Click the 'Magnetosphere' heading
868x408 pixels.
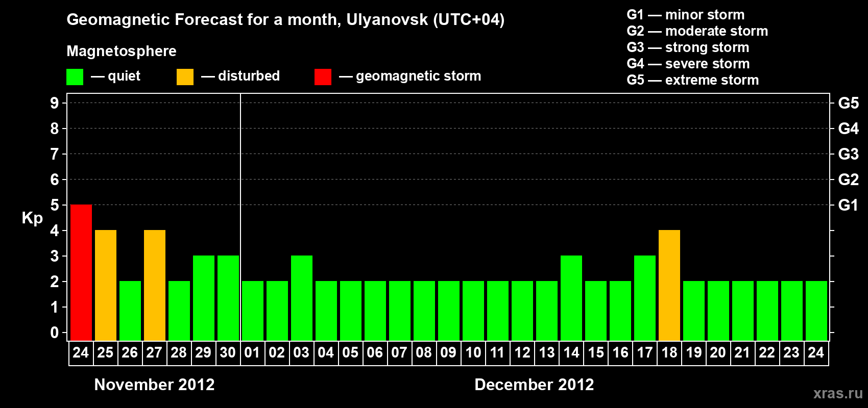coord(122,51)
